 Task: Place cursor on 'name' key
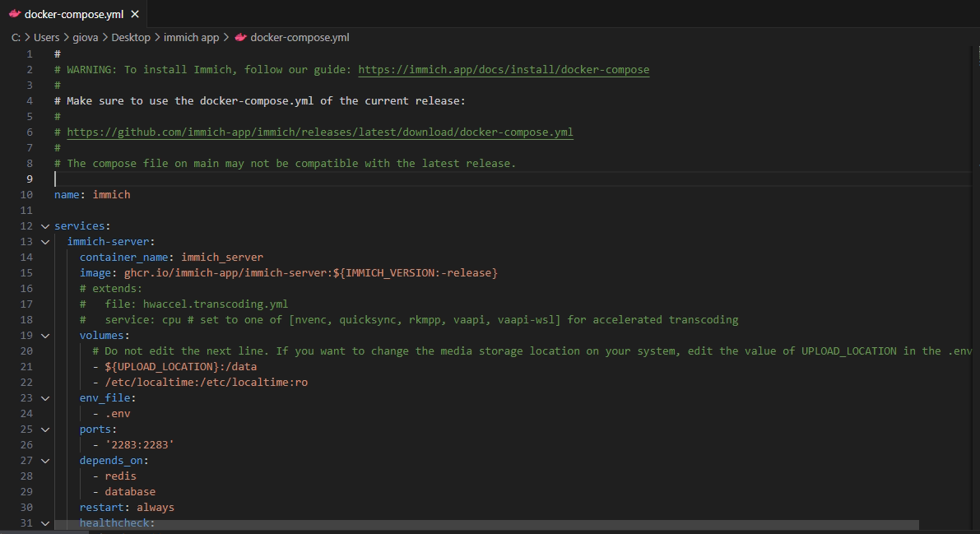point(67,194)
